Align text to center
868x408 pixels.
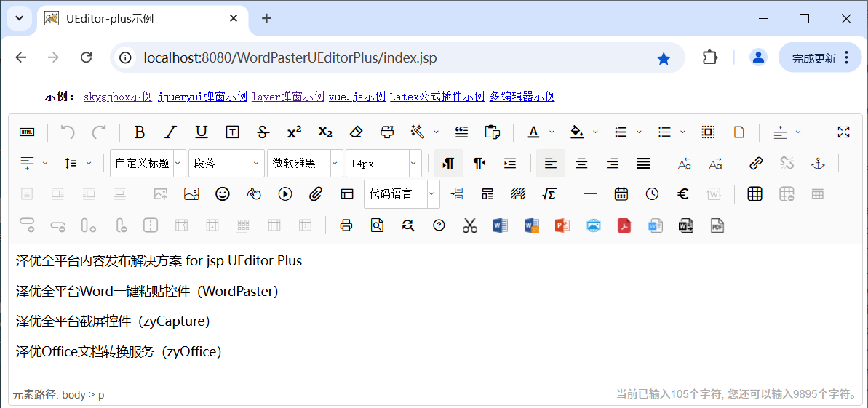pos(581,164)
